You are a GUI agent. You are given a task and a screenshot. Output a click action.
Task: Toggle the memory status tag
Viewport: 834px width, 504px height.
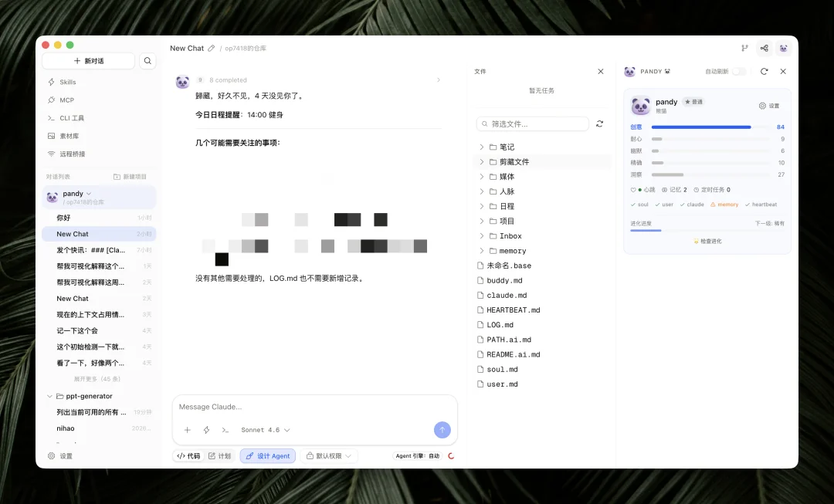click(x=724, y=204)
